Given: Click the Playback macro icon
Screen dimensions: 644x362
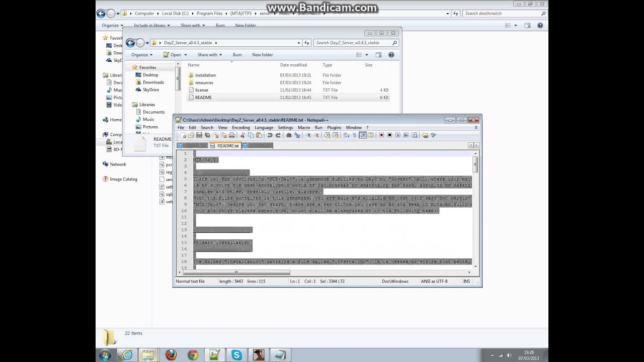Looking at the screenshot, I should pyautogui.click(x=397, y=135).
